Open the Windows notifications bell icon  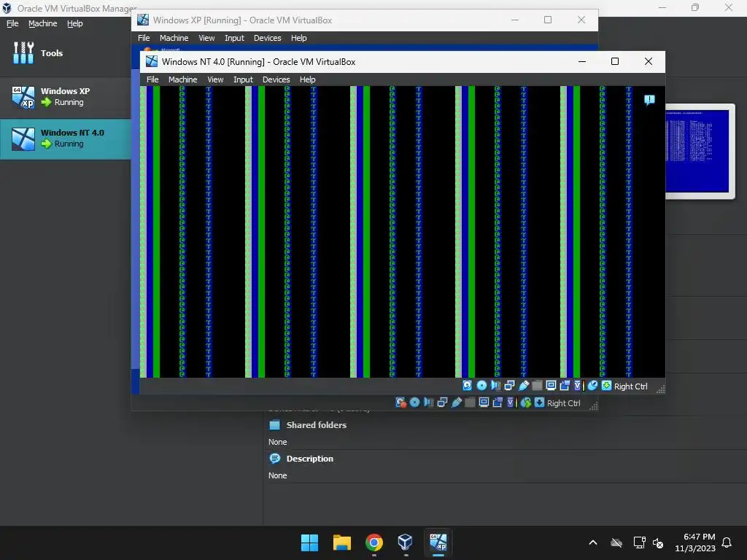727,542
